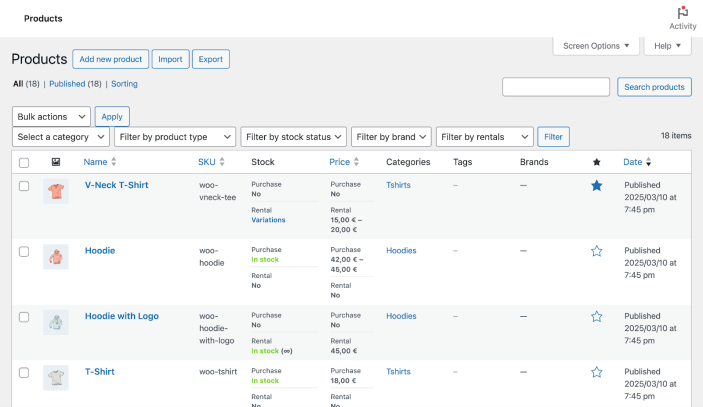Open the V-Neck T-Shirt product thumbnail
Image resolution: width=703 pixels, height=407 pixels.
(x=56, y=191)
